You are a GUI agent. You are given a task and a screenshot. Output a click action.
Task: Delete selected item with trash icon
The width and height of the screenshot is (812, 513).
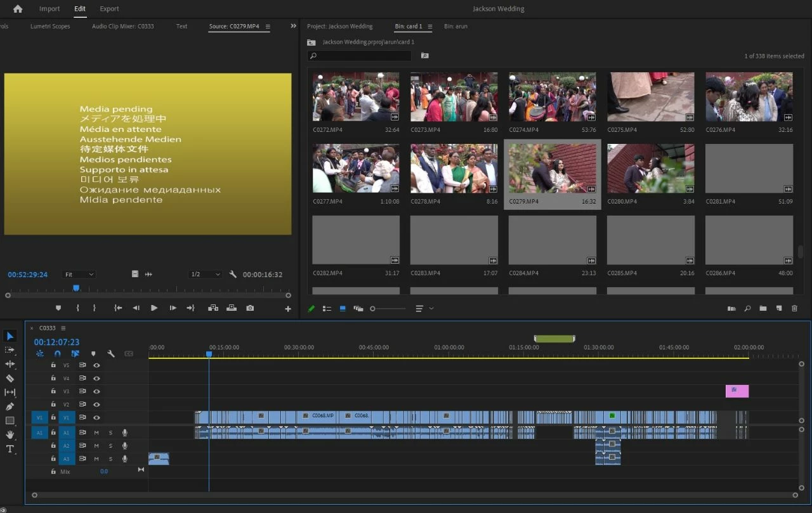[794, 309]
